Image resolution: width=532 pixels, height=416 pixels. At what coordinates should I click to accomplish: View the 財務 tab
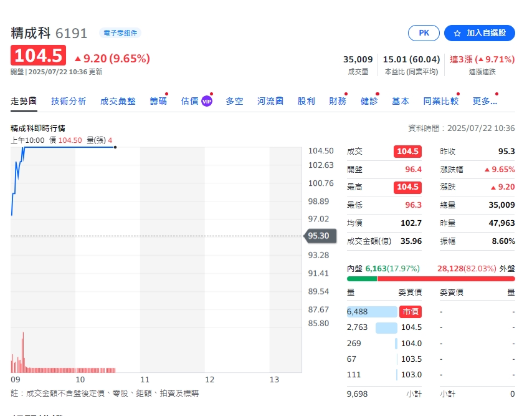(338, 100)
